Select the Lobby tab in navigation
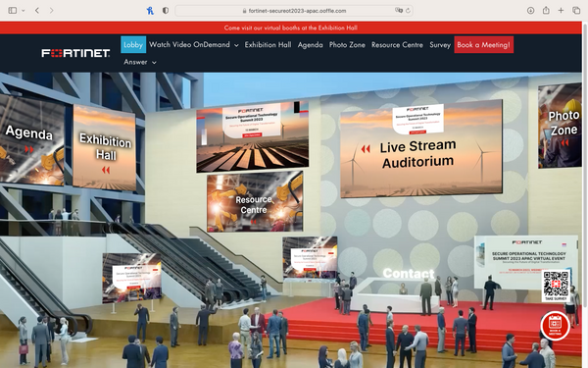This screenshot has height=368, width=588. pos(133,45)
